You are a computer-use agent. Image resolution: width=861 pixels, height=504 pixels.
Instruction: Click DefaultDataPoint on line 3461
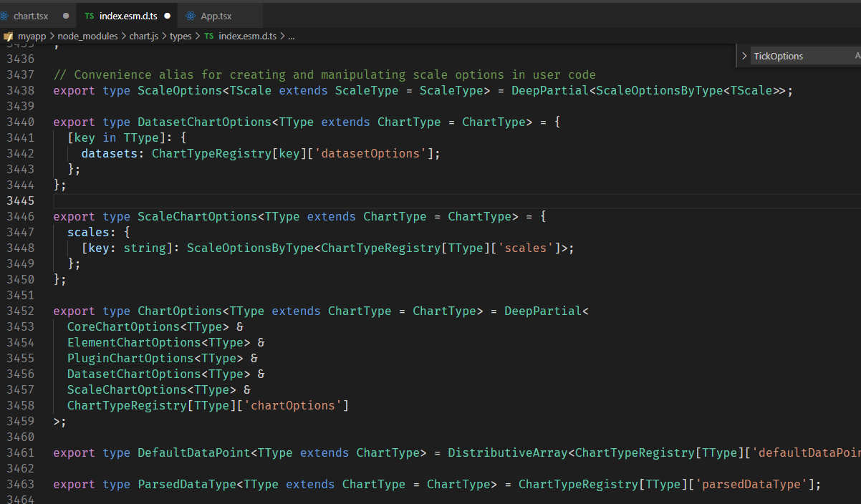point(193,452)
